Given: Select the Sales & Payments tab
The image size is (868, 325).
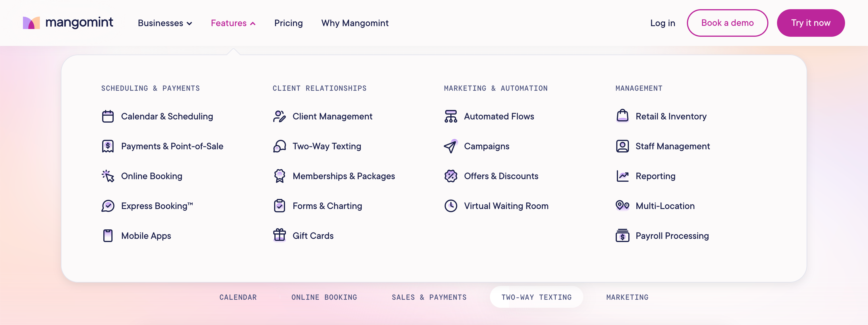Looking at the screenshot, I should click(x=429, y=297).
